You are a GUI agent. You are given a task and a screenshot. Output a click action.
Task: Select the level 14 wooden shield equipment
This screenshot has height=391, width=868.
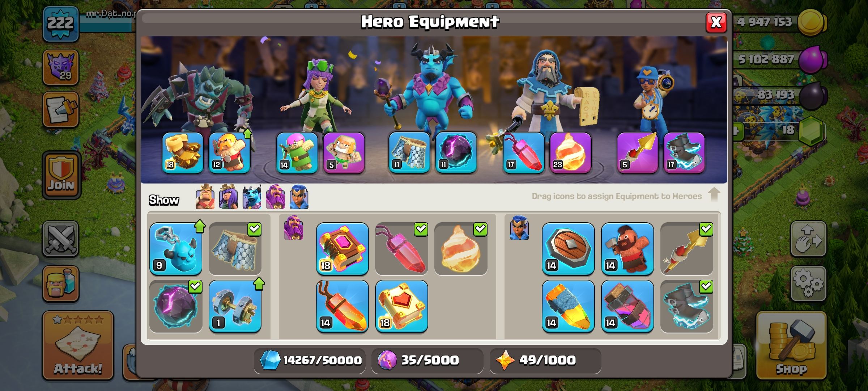pyautogui.click(x=568, y=249)
